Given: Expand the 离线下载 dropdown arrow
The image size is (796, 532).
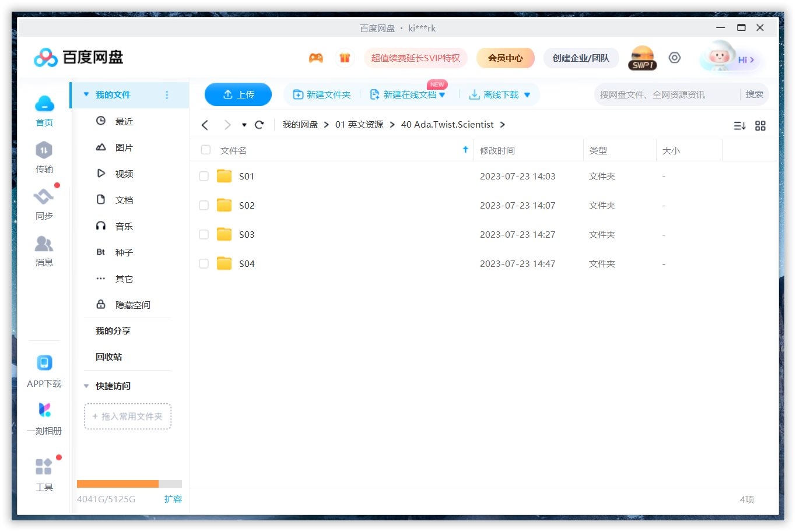Looking at the screenshot, I should [x=527, y=95].
